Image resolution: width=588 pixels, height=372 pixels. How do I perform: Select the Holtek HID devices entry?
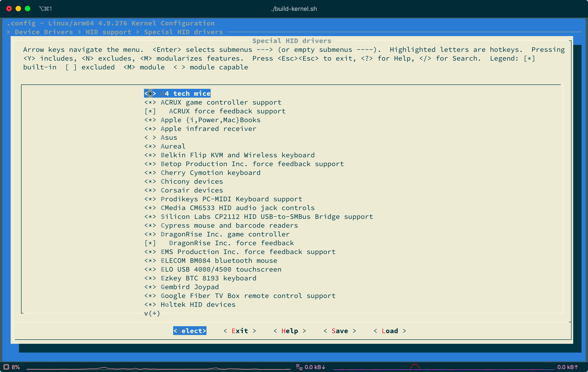pos(198,305)
